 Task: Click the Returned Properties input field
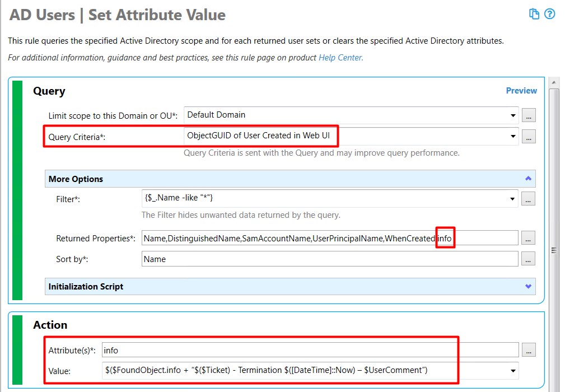pos(330,238)
